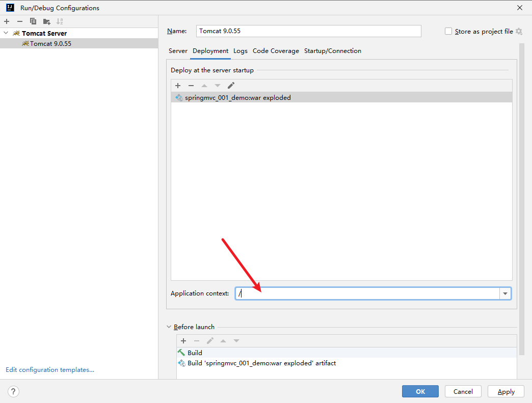This screenshot has height=403, width=532.
Task: Select Build 'springmvc_001_demo:war exploded' artifact task
Action: [347, 363]
